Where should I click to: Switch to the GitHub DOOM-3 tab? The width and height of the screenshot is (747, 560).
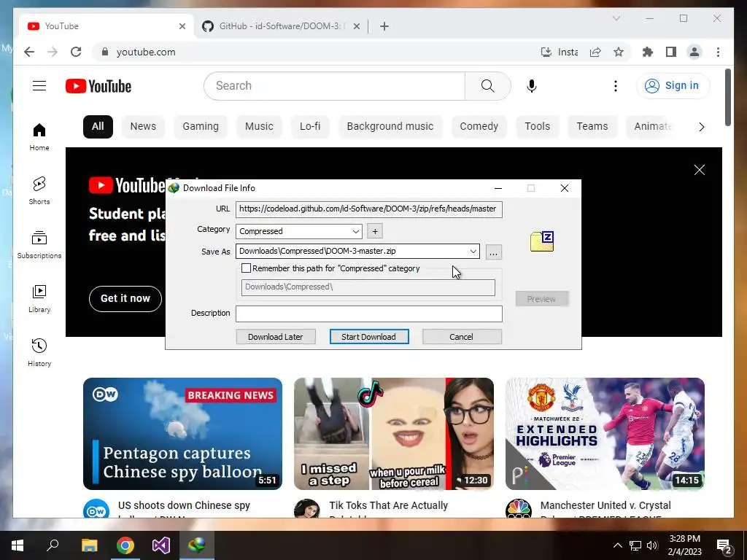click(281, 26)
